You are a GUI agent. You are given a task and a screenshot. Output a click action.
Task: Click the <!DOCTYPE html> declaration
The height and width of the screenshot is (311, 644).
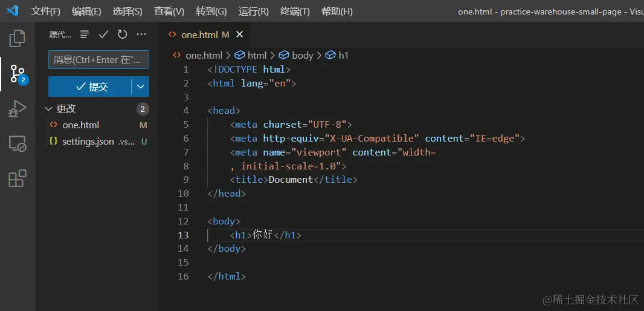coord(249,70)
